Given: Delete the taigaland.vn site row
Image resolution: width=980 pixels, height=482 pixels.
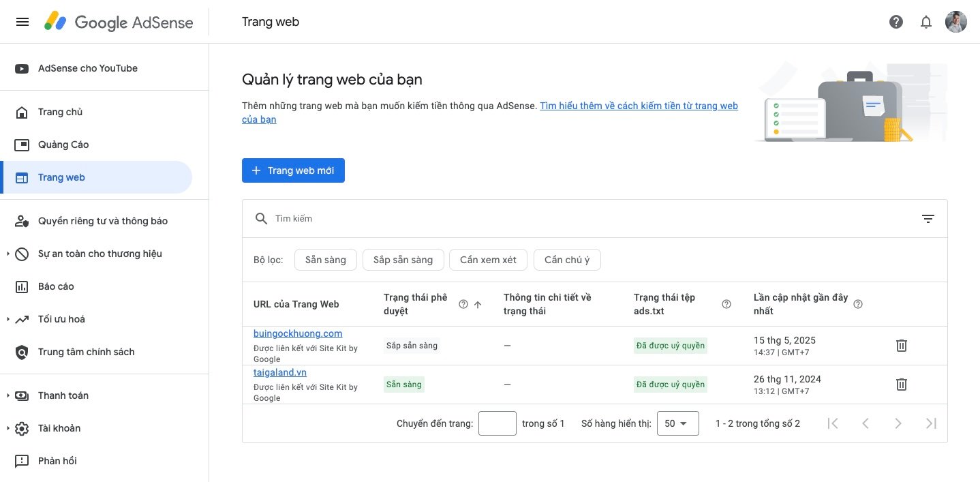Looking at the screenshot, I should pyautogui.click(x=901, y=385).
